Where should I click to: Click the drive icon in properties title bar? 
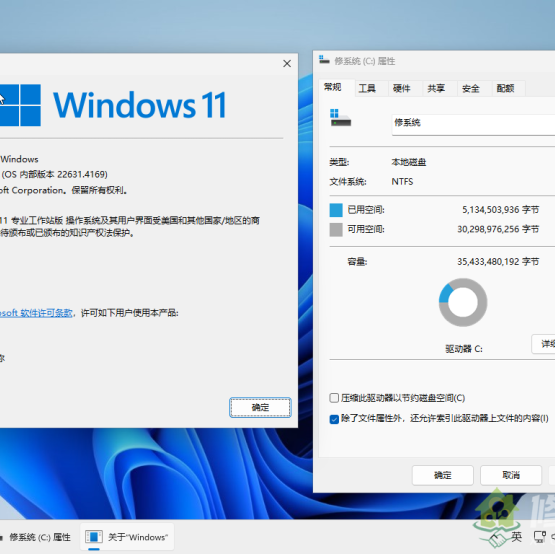point(324,60)
